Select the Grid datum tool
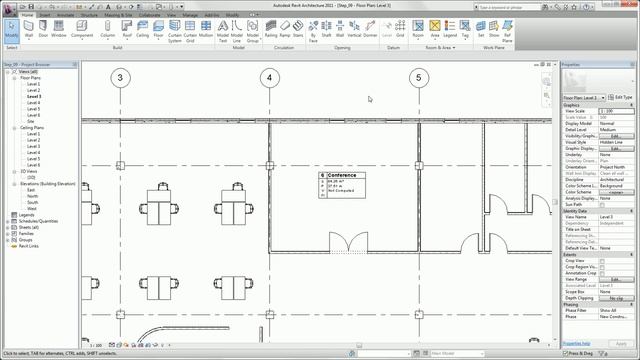 click(400, 29)
